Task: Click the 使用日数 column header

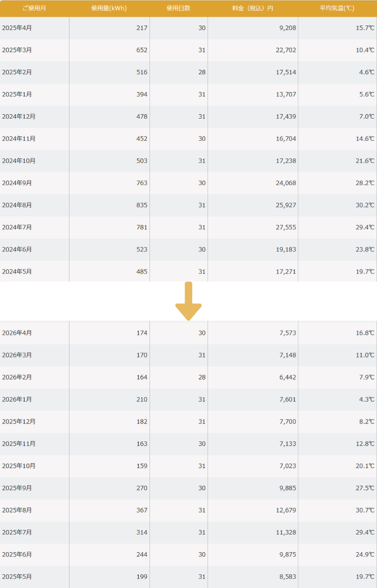Action: tap(178, 8)
